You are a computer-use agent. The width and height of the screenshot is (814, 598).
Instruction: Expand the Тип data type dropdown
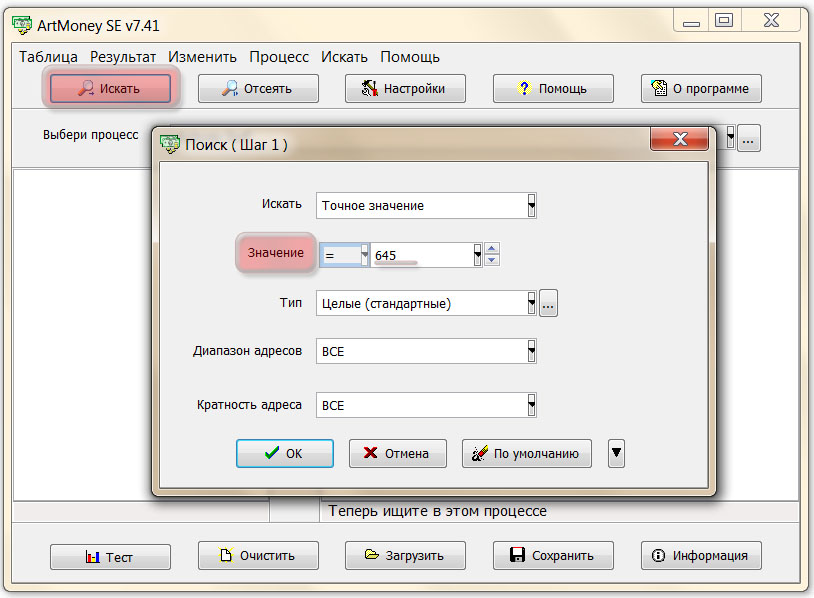(x=531, y=303)
